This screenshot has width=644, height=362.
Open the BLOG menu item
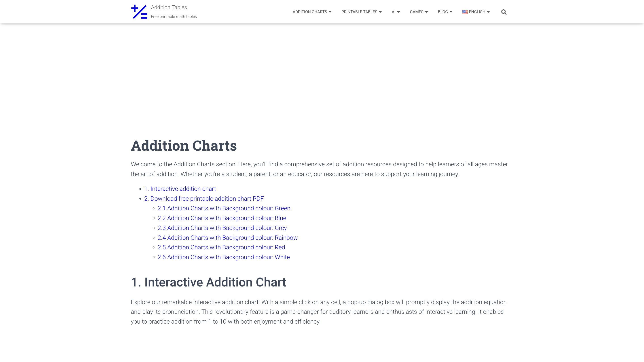443,12
